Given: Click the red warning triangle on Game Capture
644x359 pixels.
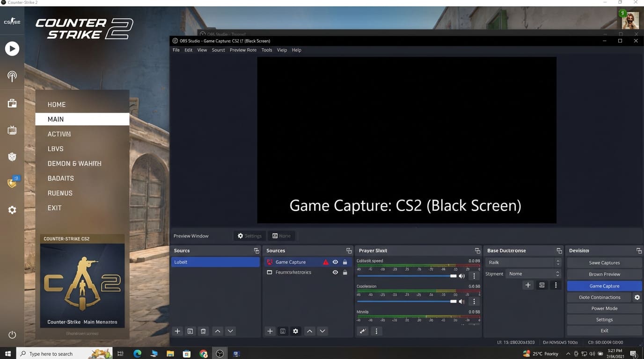Looking at the screenshot, I should click(326, 262).
